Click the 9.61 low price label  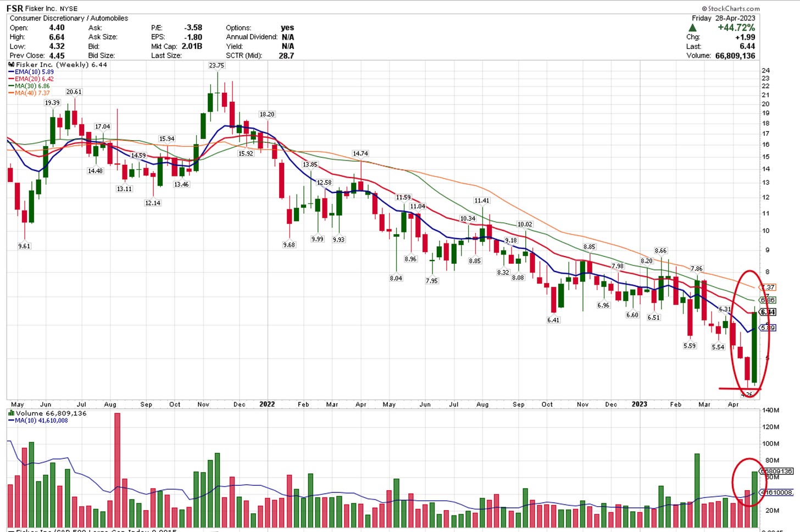tap(24, 246)
